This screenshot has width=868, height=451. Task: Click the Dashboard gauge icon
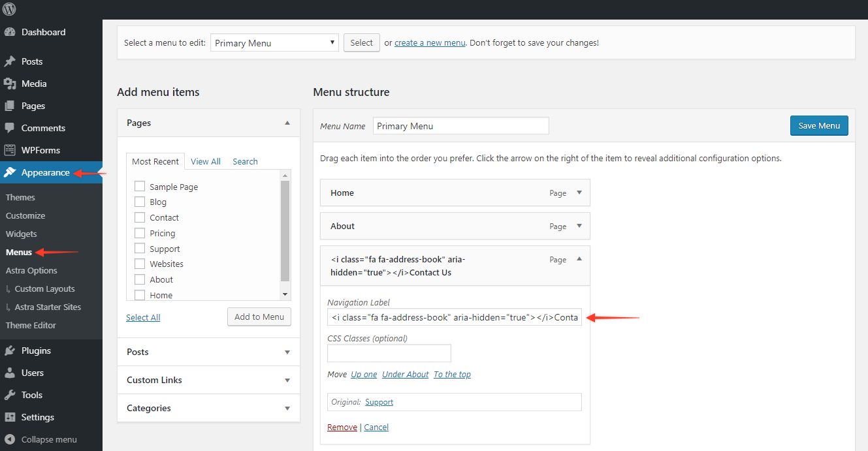(x=10, y=32)
